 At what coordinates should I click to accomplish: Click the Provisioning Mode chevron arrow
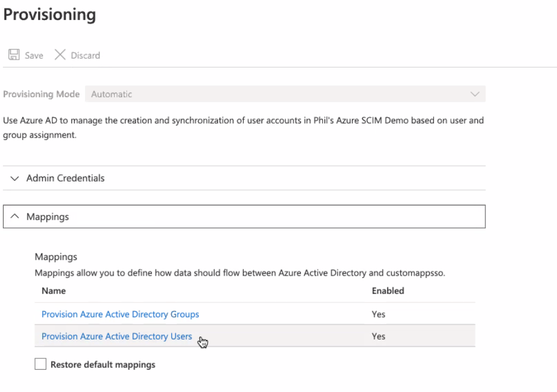tap(474, 94)
